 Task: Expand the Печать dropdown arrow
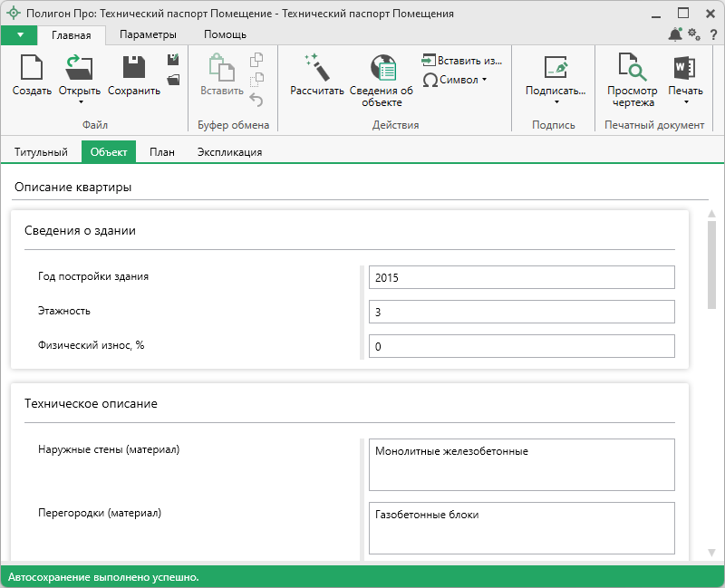coord(685,102)
